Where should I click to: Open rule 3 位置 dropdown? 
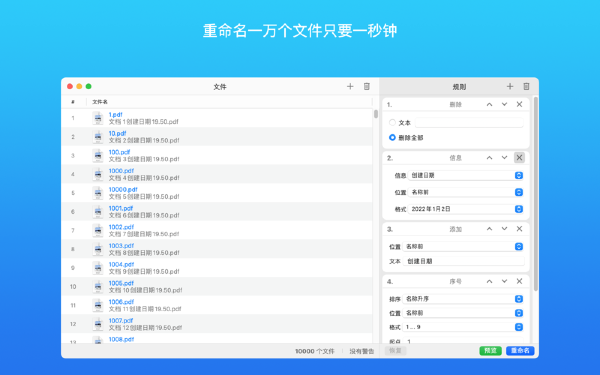[x=463, y=246]
